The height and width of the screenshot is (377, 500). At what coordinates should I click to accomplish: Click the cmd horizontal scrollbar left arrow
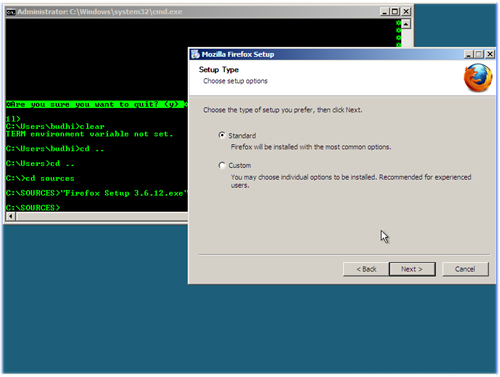11,216
